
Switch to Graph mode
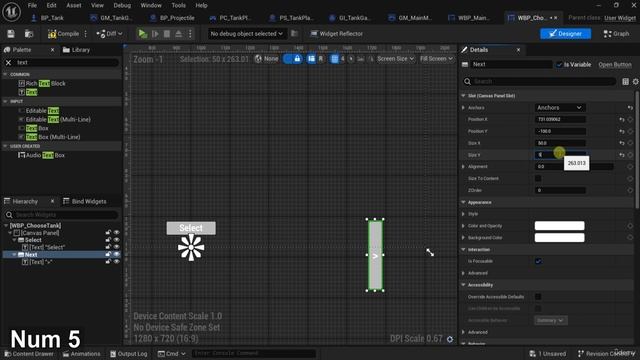(616, 34)
